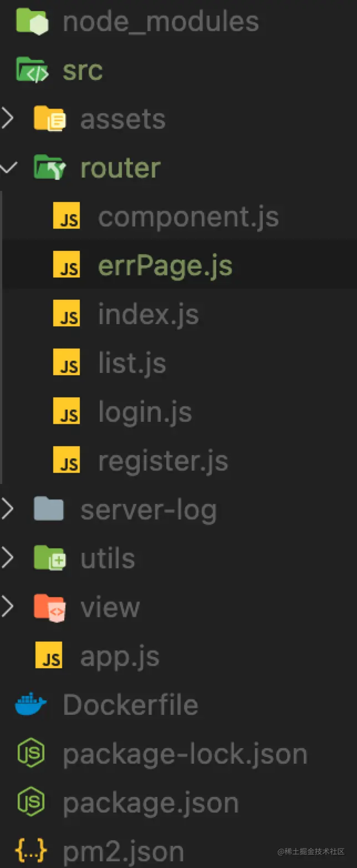This screenshot has height=868, width=357.
Task: Open the Dockerfile file name
Action: point(130,704)
